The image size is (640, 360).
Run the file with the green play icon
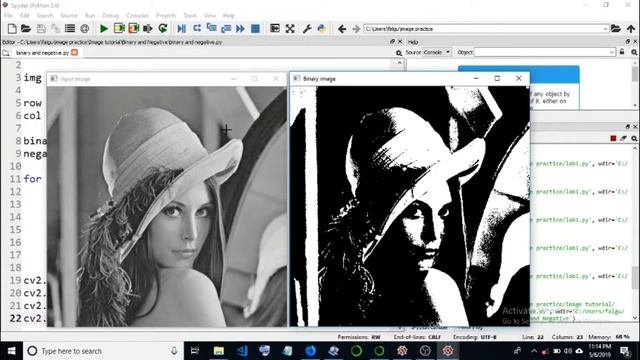[x=104, y=29]
